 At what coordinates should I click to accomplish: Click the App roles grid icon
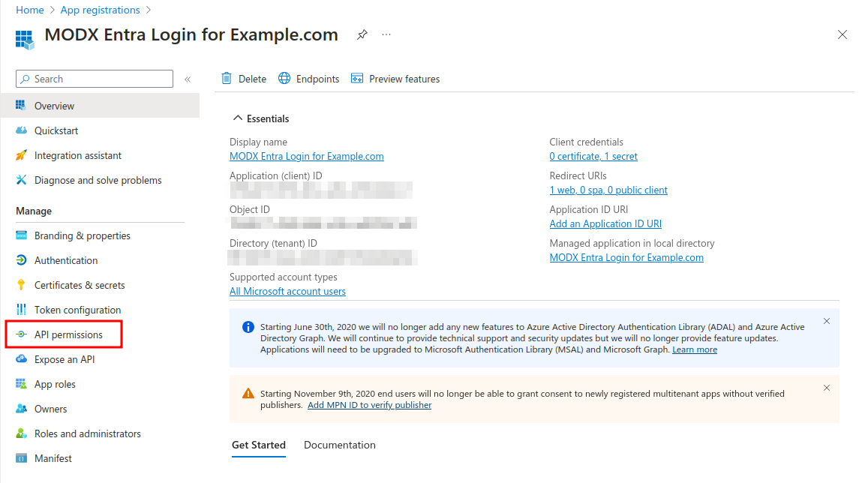21,383
